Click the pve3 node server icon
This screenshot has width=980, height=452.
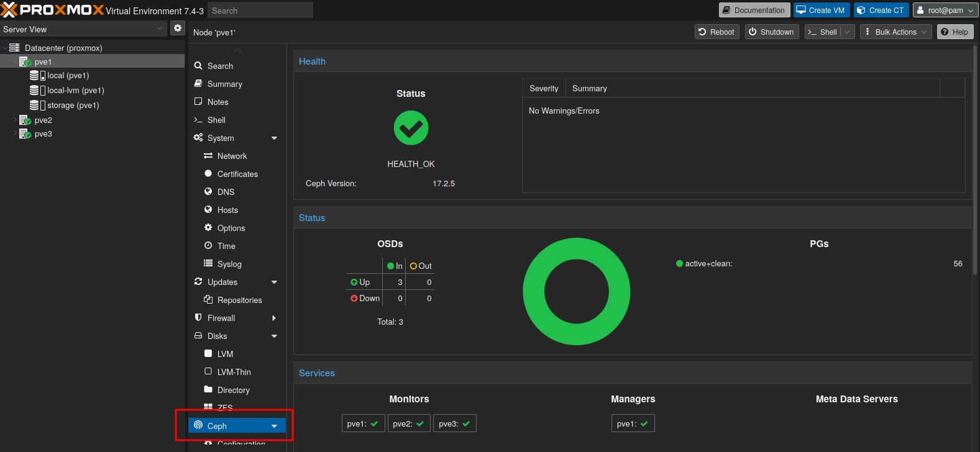[x=25, y=133]
